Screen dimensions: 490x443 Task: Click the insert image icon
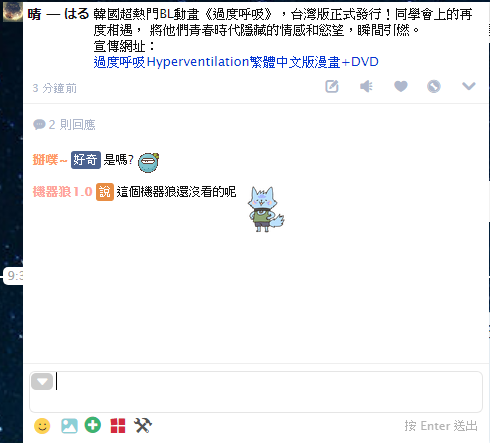tap(69, 426)
